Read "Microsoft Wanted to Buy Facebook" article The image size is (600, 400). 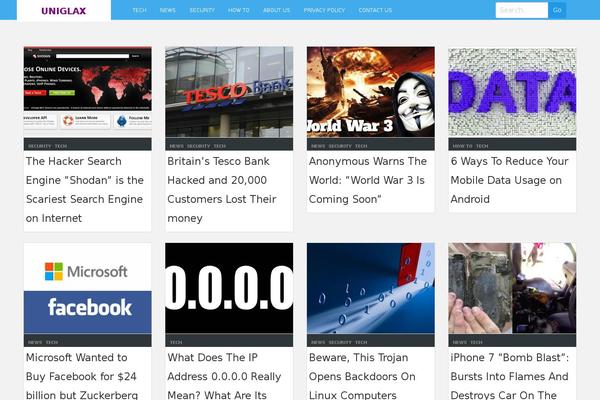[82, 376]
